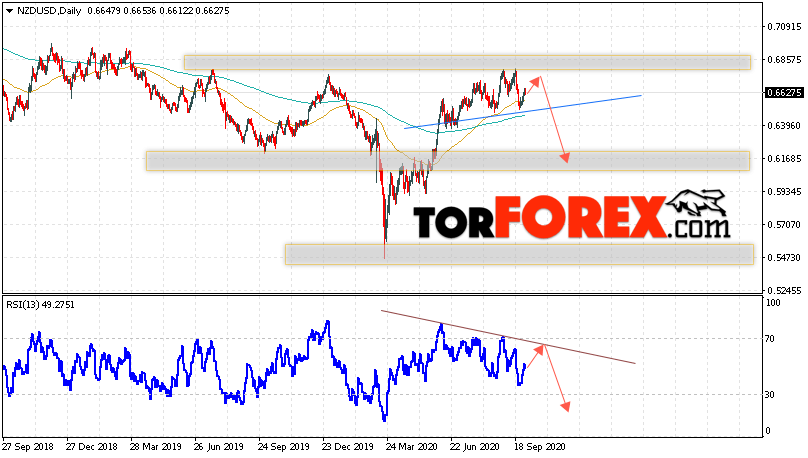Viewport: 808px width, 458px height.
Task: Click price label 0.63960 on the axis
Action: tap(784, 125)
